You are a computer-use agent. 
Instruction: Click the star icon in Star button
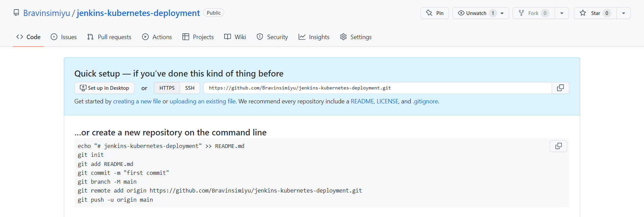tap(583, 13)
